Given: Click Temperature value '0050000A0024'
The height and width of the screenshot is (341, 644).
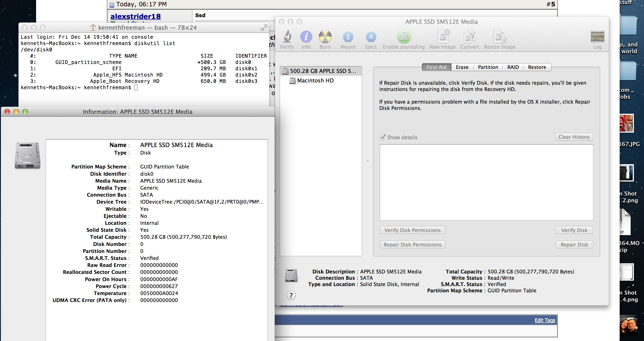Looking at the screenshot, I should tap(159, 293).
